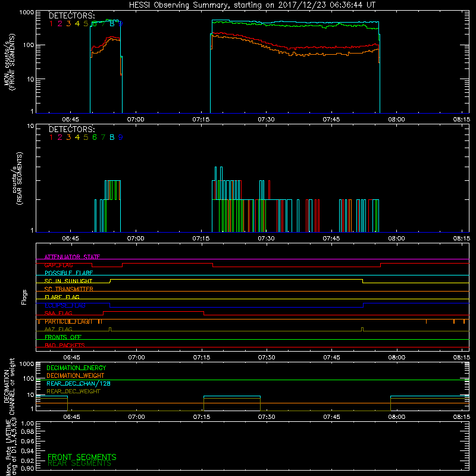This screenshot has height=476, width=476.
Task: Click the FRONTS_OFF flag label
Action: point(63,337)
